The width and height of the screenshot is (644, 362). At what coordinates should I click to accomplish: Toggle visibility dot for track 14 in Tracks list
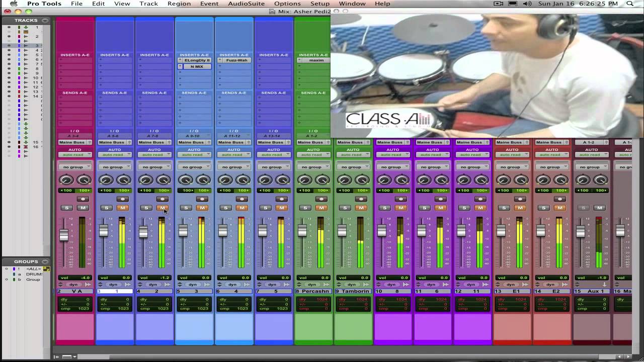click(9, 96)
